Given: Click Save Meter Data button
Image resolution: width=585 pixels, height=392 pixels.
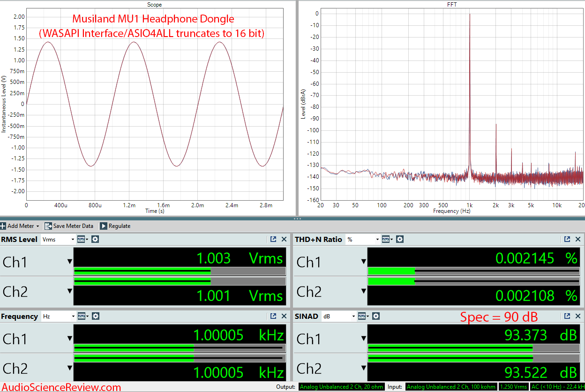Looking at the screenshot, I should [x=69, y=226].
